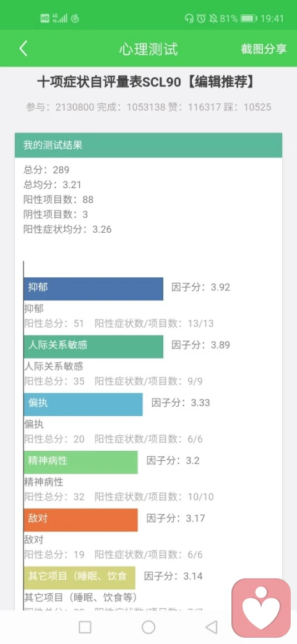This screenshot has width=297, height=644.
Task: Select the light green 精神病性 bar
Action: pos(81,462)
